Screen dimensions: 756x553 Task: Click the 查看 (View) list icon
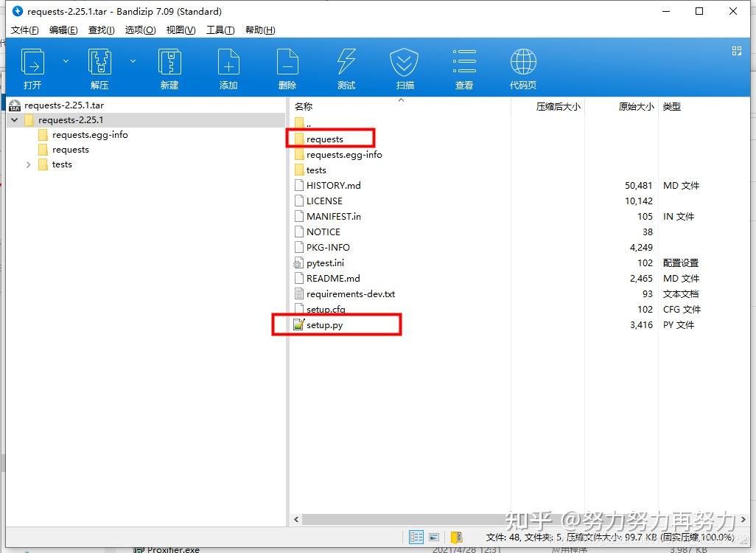click(464, 62)
